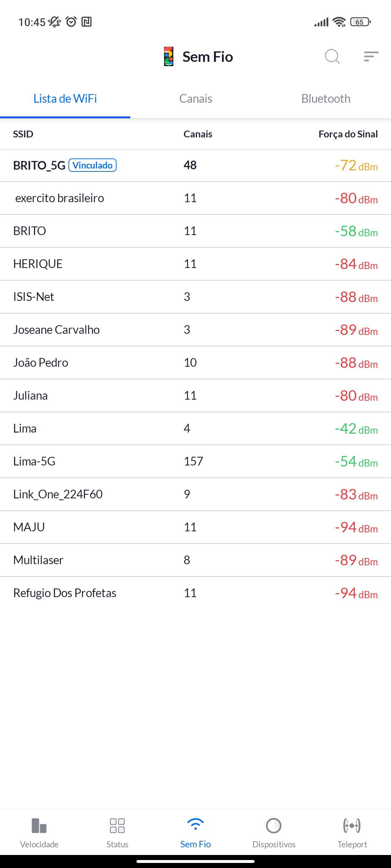
Task: Open the Dispositivos devices icon
Action: 274,826
